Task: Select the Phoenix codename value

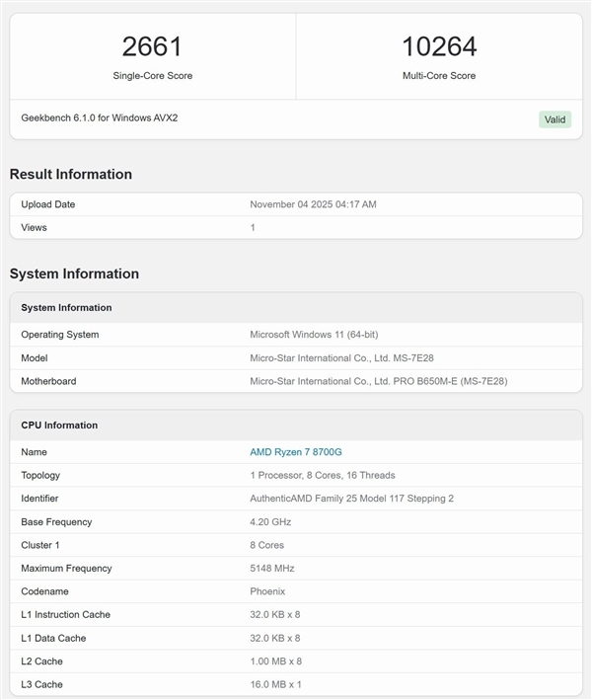Action: [x=267, y=591]
